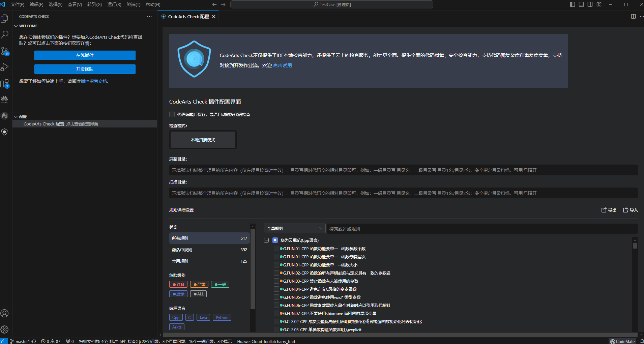Collapse the WELCOME section
The image size is (644, 344).
tap(16, 26)
